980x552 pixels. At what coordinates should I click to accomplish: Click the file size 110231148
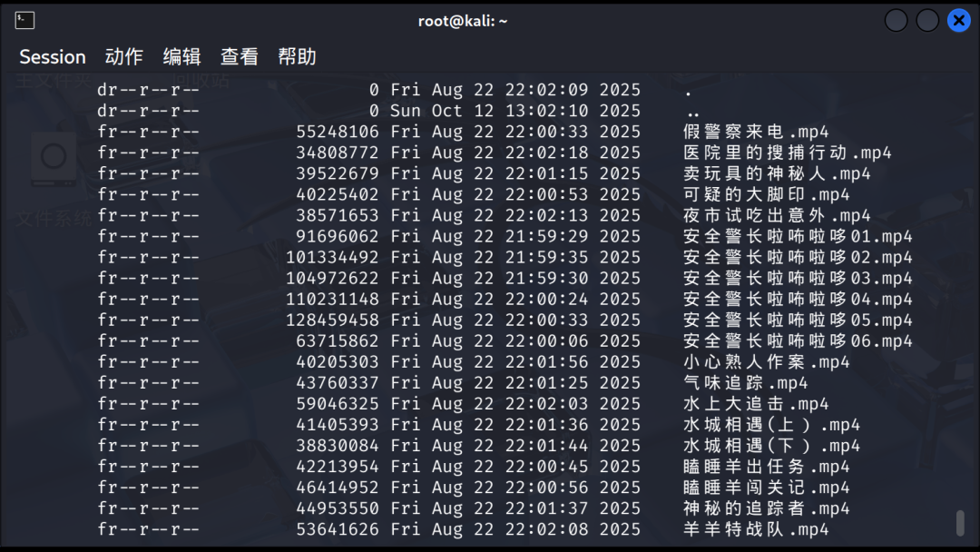point(332,300)
